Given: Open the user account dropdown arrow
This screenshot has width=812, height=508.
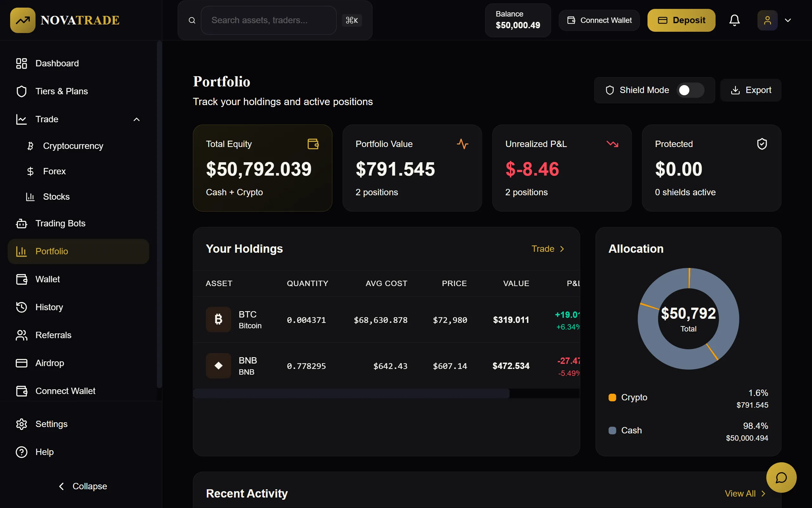Looking at the screenshot, I should 788,20.
